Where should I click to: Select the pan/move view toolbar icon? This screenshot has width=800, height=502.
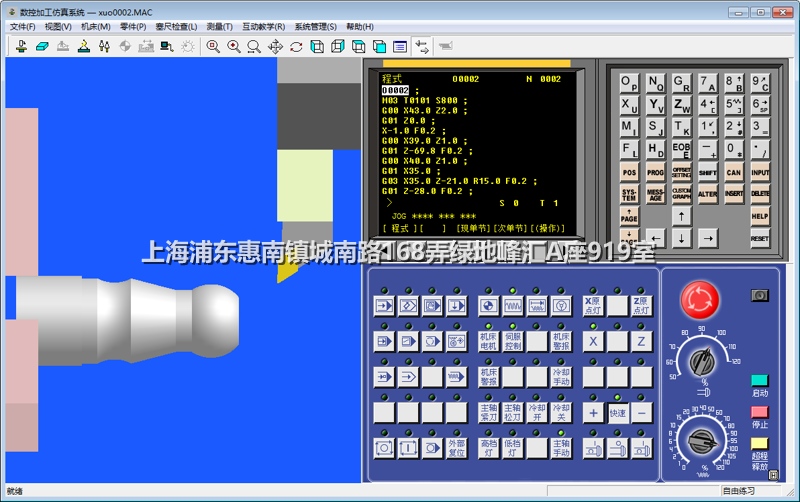tap(275, 46)
